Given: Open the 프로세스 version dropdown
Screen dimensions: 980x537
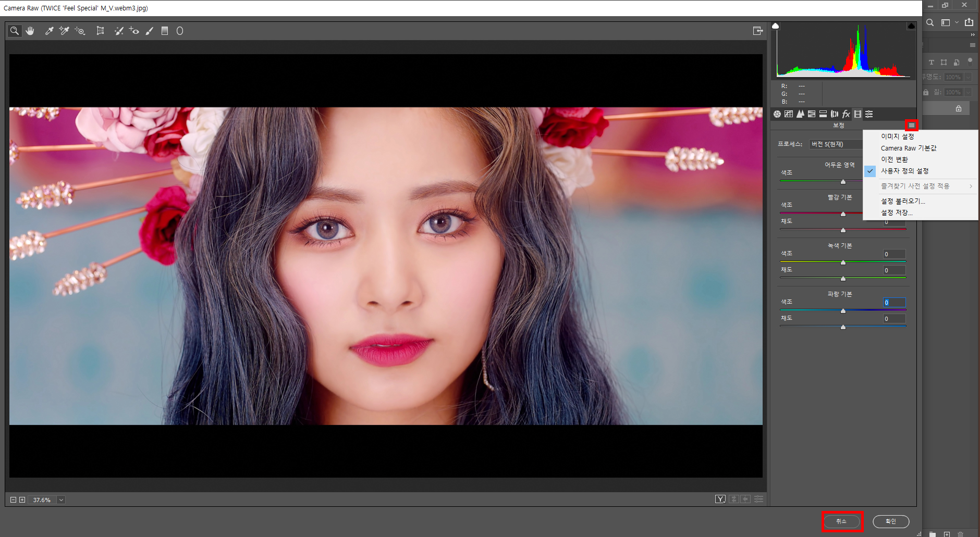Looking at the screenshot, I should pos(836,144).
